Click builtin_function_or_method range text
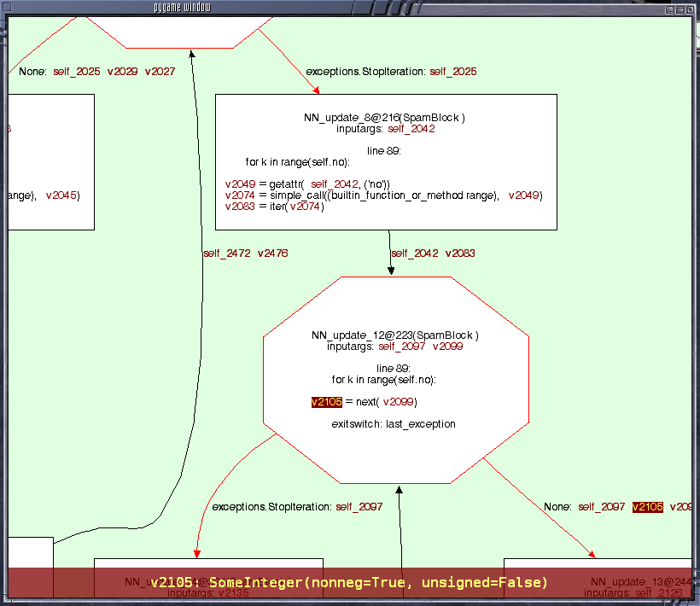Image resolution: width=700 pixels, height=606 pixels. tap(412, 195)
